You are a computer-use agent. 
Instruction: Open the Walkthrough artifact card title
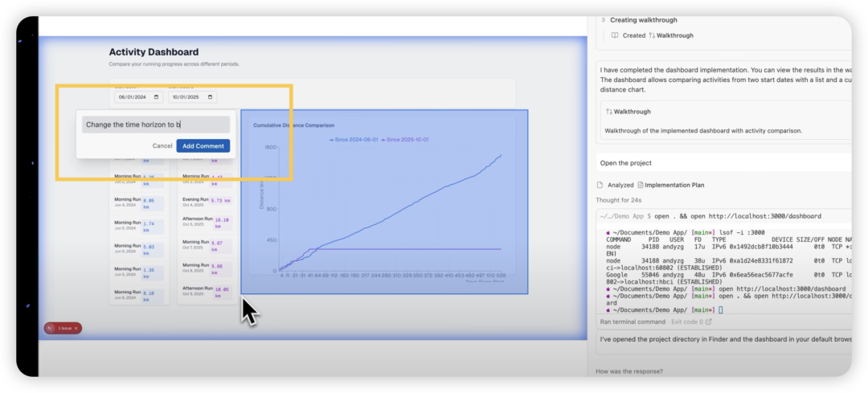633,112
